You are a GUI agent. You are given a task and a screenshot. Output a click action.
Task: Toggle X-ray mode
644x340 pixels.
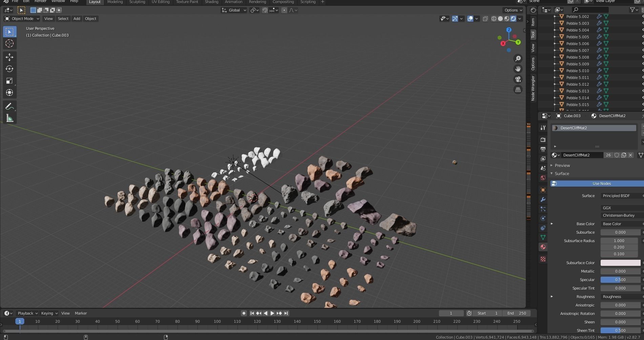click(485, 19)
